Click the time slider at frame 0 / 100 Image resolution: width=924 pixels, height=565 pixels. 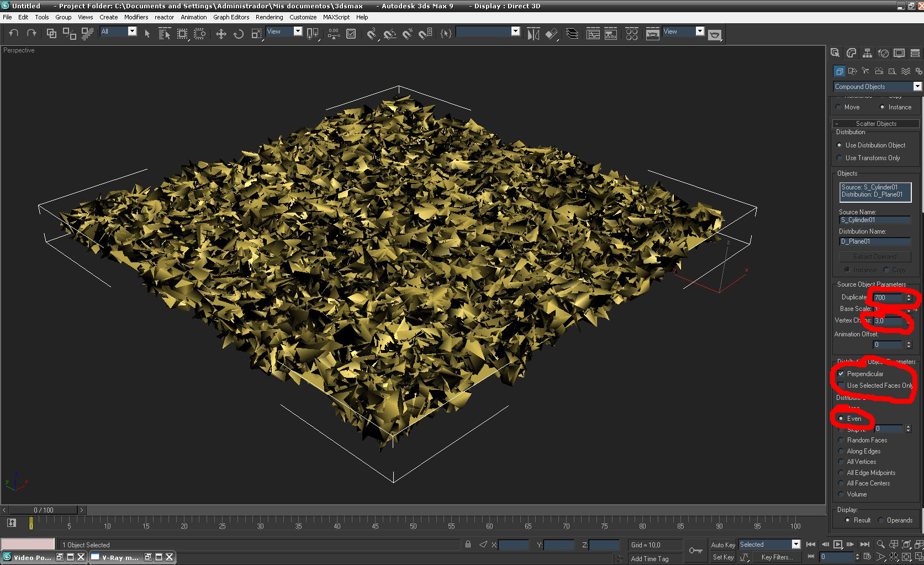pos(44,510)
